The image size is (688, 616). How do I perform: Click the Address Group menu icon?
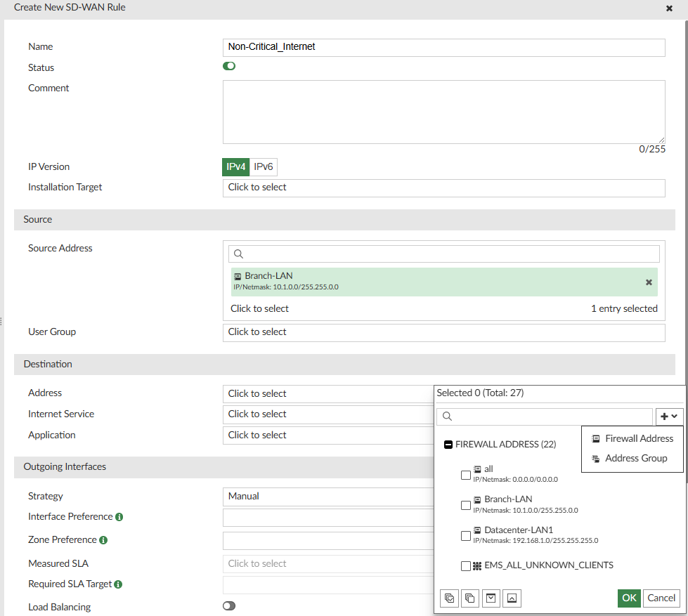(595, 459)
